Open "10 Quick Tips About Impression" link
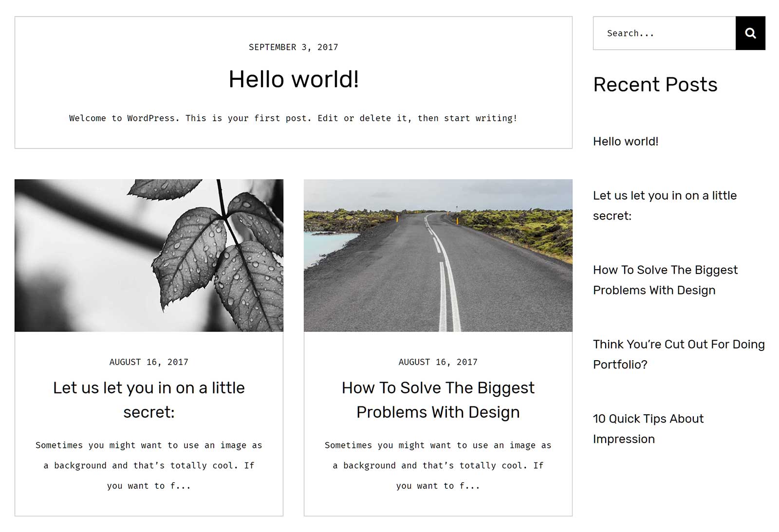 648,429
